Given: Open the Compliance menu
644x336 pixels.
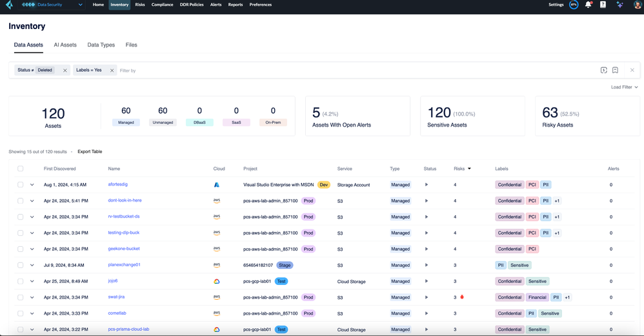Looking at the screenshot, I should (162, 5).
